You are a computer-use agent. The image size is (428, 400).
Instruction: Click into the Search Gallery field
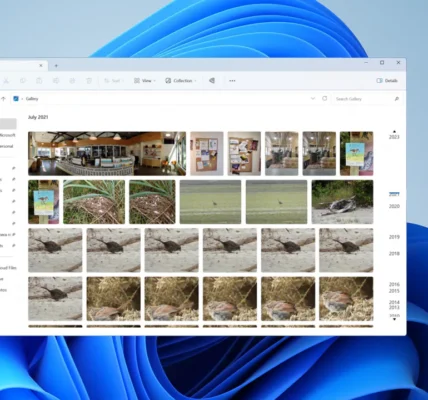[x=367, y=99]
